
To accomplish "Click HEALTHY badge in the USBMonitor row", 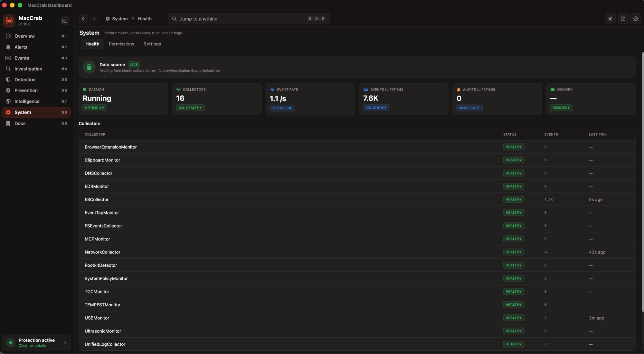I will 514,318.
